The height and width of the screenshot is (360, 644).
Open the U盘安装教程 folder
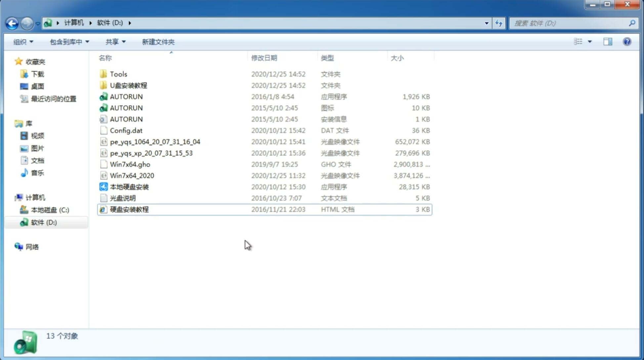129,85
